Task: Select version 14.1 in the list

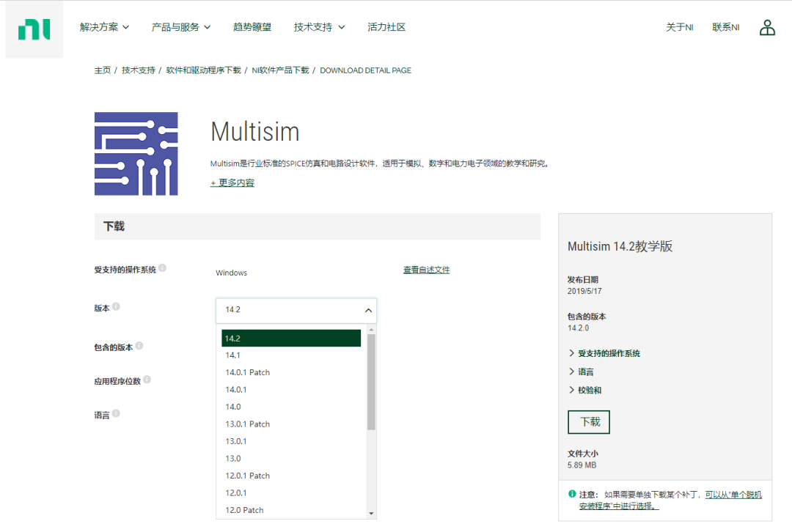Action: 291,355
